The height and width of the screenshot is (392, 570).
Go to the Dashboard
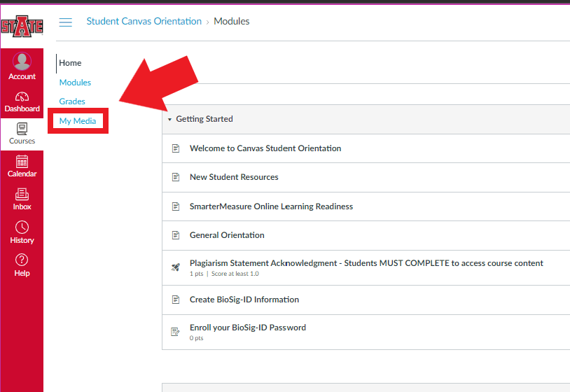22,102
